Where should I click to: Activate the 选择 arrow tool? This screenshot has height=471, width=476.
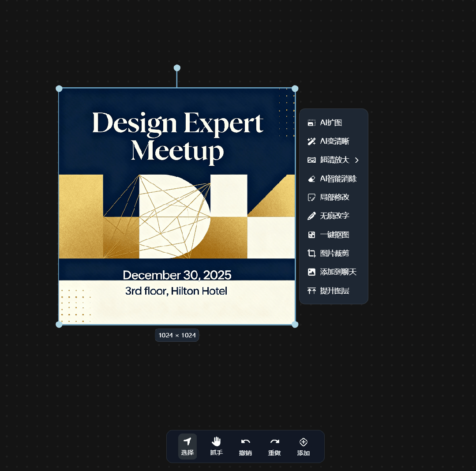pyautogui.click(x=187, y=446)
